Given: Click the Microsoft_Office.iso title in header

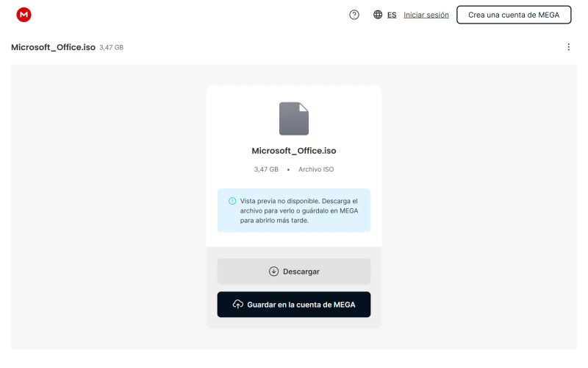Looking at the screenshot, I should 53,47.
